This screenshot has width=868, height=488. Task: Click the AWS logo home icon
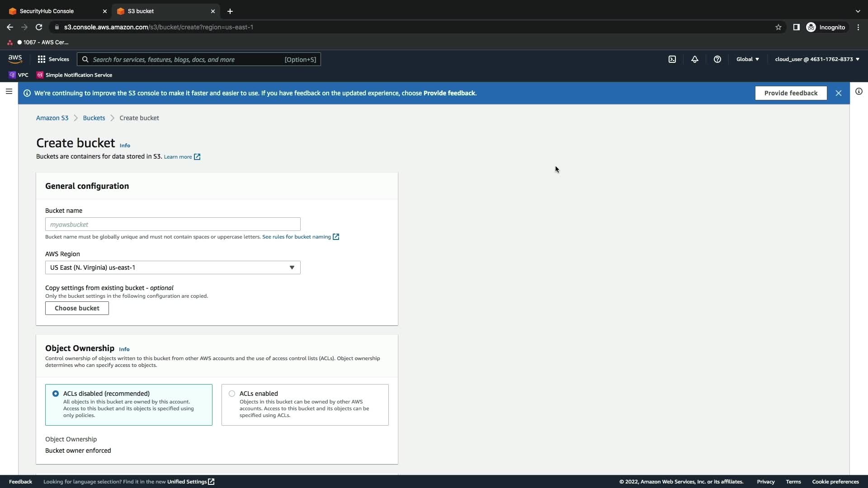pyautogui.click(x=15, y=59)
